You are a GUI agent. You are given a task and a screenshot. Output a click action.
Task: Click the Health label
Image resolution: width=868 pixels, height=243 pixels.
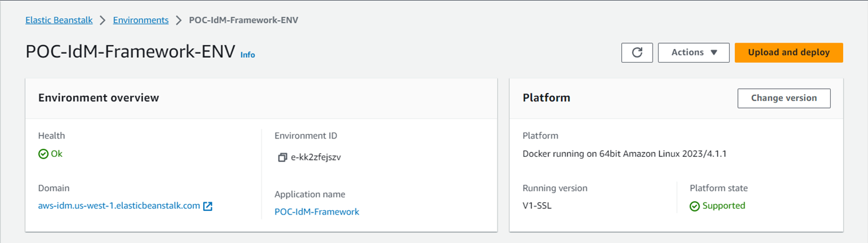(x=52, y=135)
